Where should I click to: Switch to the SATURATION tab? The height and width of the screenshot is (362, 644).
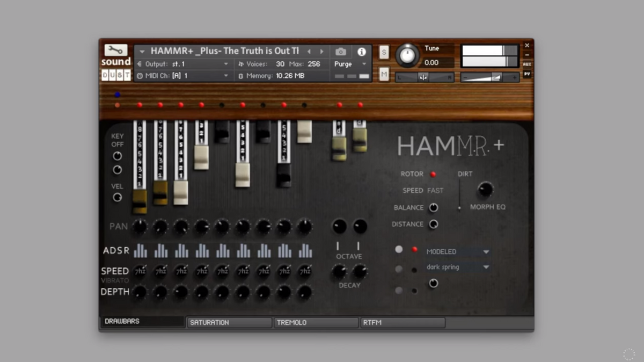229,322
